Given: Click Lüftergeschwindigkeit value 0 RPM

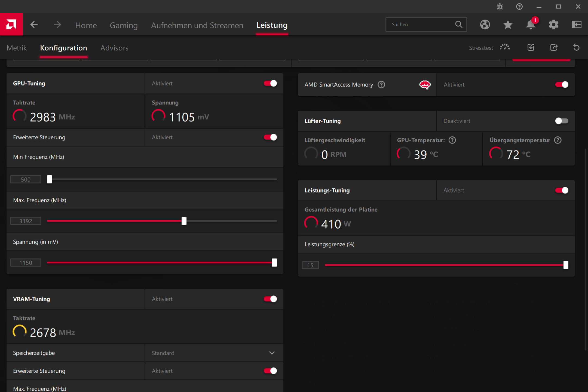Looking at the screenshot, I should [x=334, y=155].
